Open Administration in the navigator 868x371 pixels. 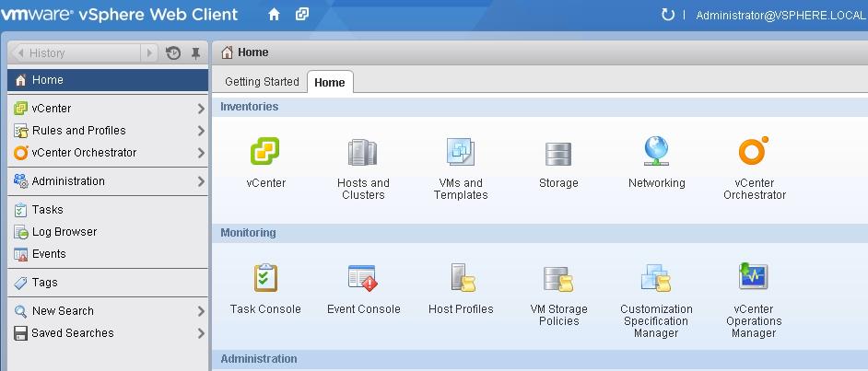coord(108,181)
